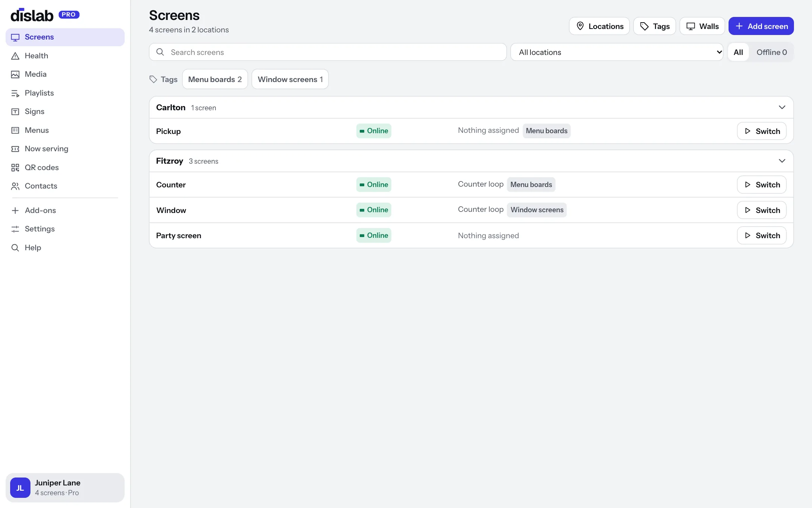This screenshot has width=812, height=508.
Task: Open QR codes via its QR icon
Action: (15, 168)
